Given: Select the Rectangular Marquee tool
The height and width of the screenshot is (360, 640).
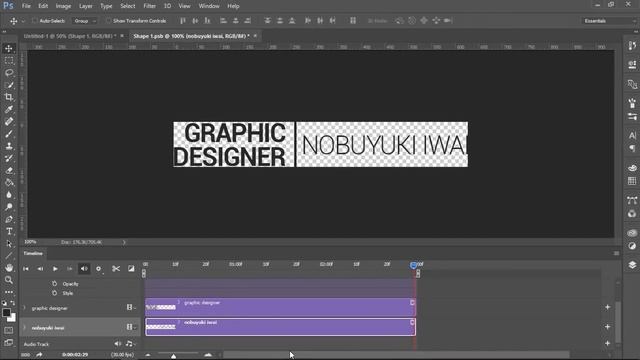Looking at the screenshot, I should tap(9, 61).
